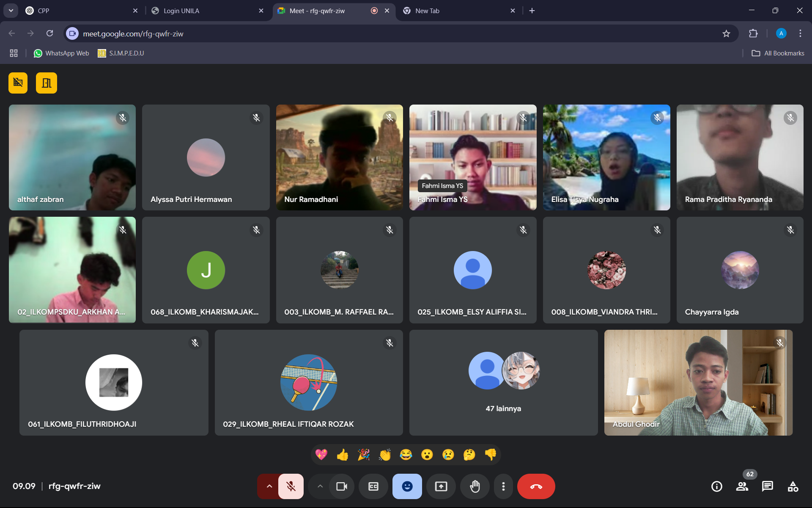812x508 pixels.
Task: Click the Abdul Ghodir video tile
Action: pyautogui.click(x=698, y=383)
